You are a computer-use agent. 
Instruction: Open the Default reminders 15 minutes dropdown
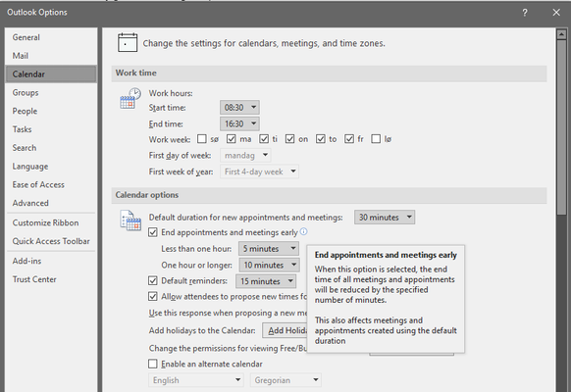point(266,281)
